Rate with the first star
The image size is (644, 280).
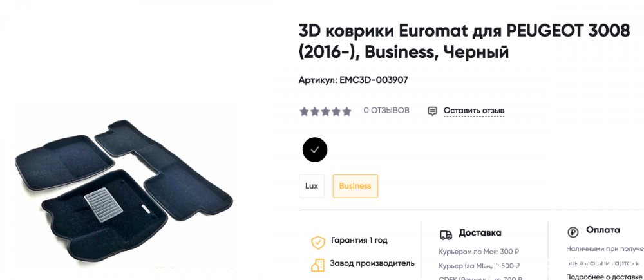304,111
